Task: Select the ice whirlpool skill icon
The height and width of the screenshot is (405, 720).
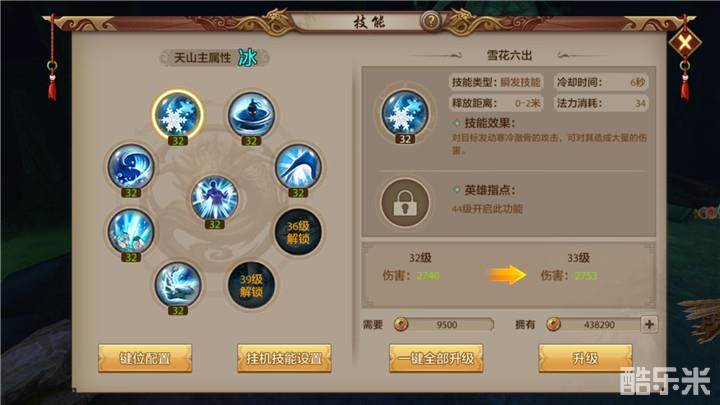Action: point(251,115)
